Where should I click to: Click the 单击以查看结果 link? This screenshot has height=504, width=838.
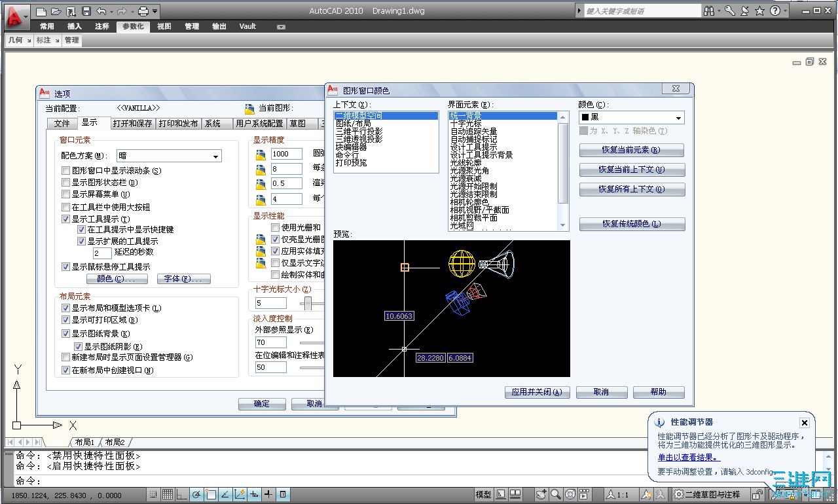689,458
